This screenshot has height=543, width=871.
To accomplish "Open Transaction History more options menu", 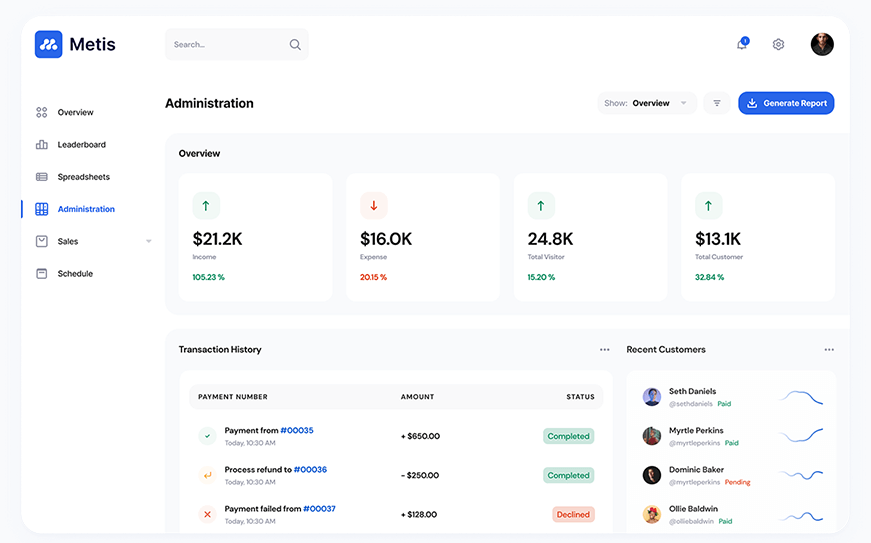I will click(x=604, y=350).
